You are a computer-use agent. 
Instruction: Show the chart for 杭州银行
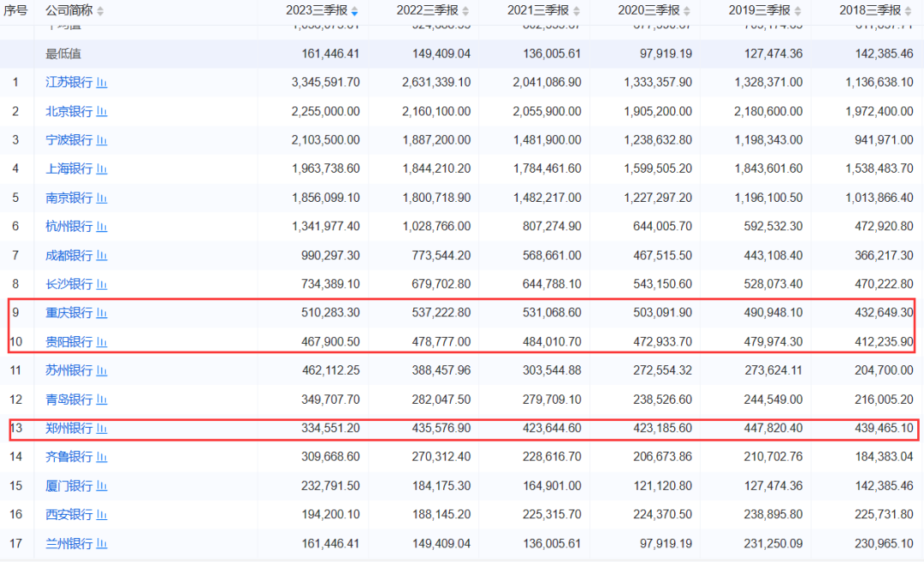102,227
